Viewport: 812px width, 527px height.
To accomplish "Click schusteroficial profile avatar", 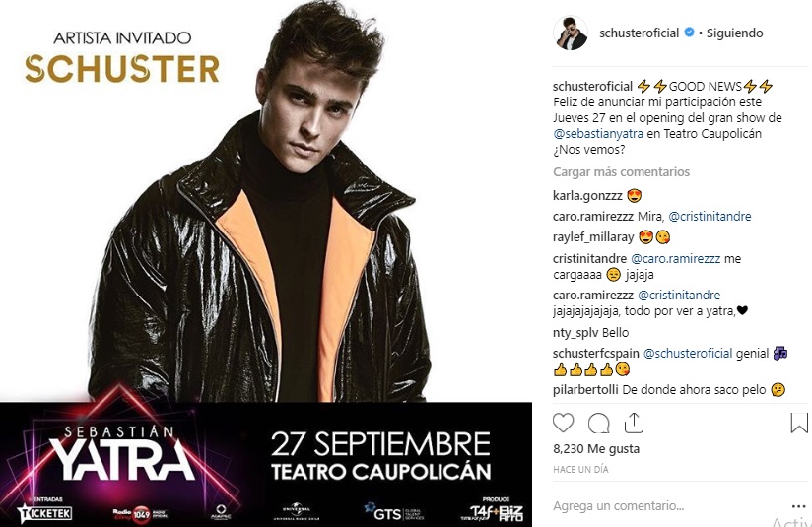I will (571, 33).
